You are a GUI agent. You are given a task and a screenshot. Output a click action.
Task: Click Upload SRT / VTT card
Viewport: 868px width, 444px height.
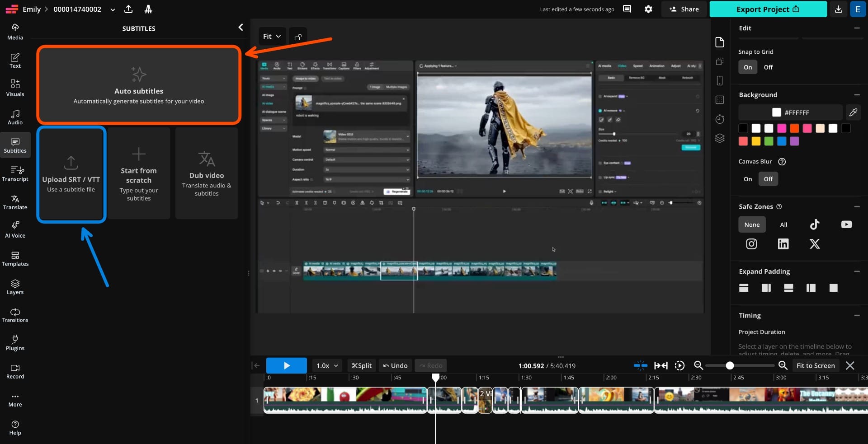point(71,174)
